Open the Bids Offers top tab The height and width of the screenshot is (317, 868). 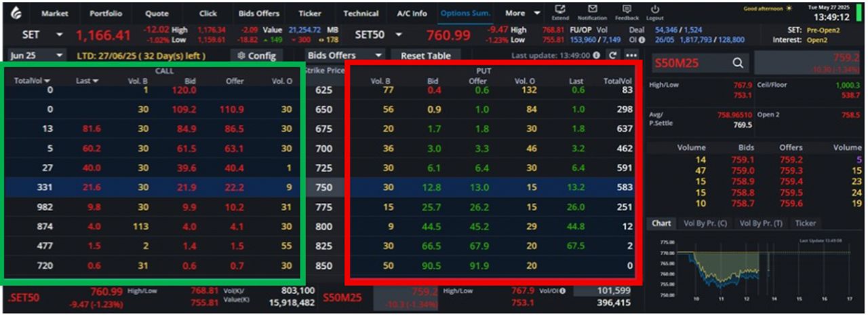(258, 13)
